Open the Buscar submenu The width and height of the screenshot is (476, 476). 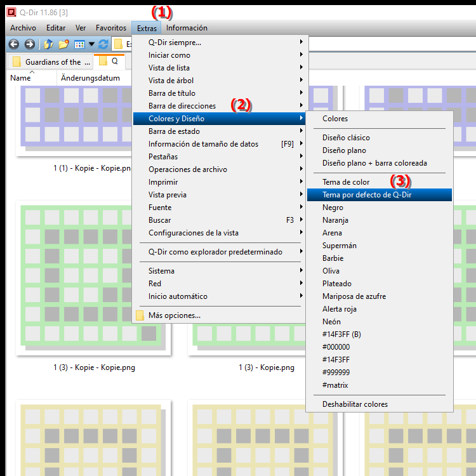pyautogui.click(x=219, y=220)
